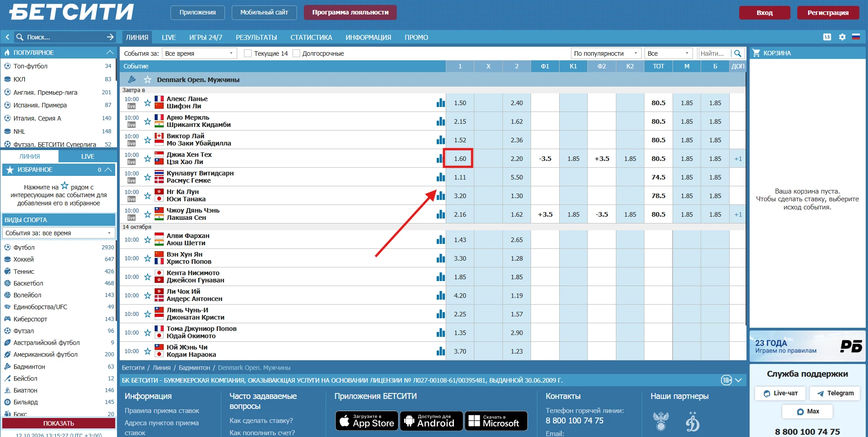The image size is (868, 437).
Task: Open statistics chart for Нг Ка Лун match
Action: (440, 196)
